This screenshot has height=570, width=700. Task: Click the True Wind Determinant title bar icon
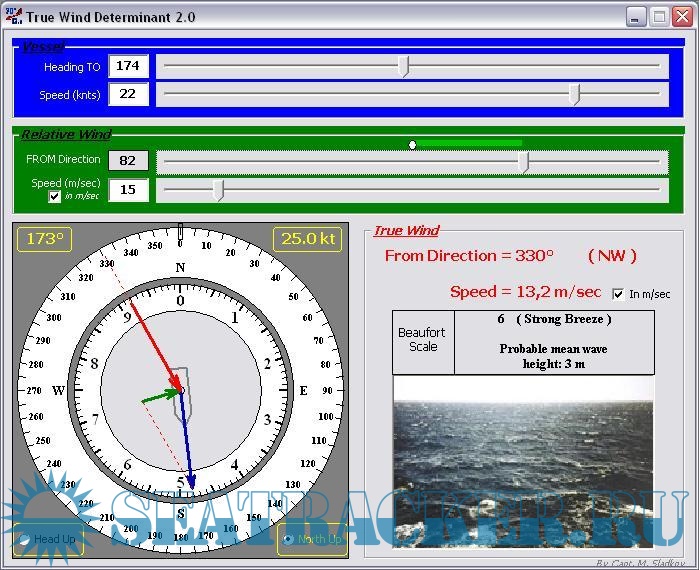click(13, 17)
